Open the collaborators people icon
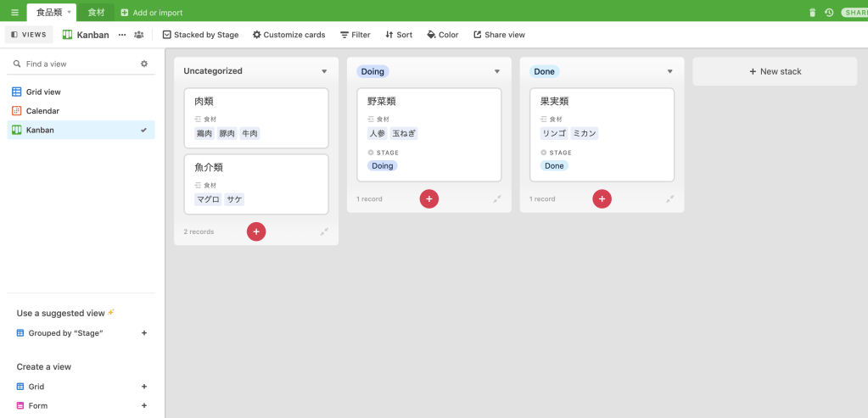Screen dimensions: 868x418 coord(138,35)
